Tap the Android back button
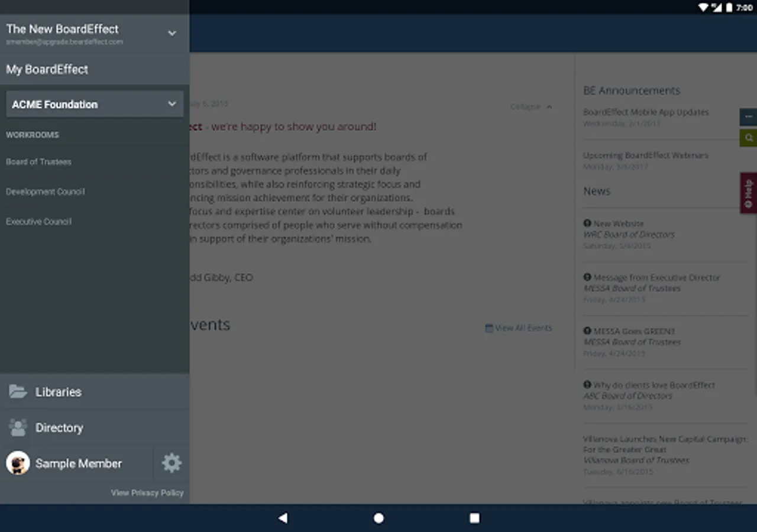This screenshot has height=532, width=757. 283,518
